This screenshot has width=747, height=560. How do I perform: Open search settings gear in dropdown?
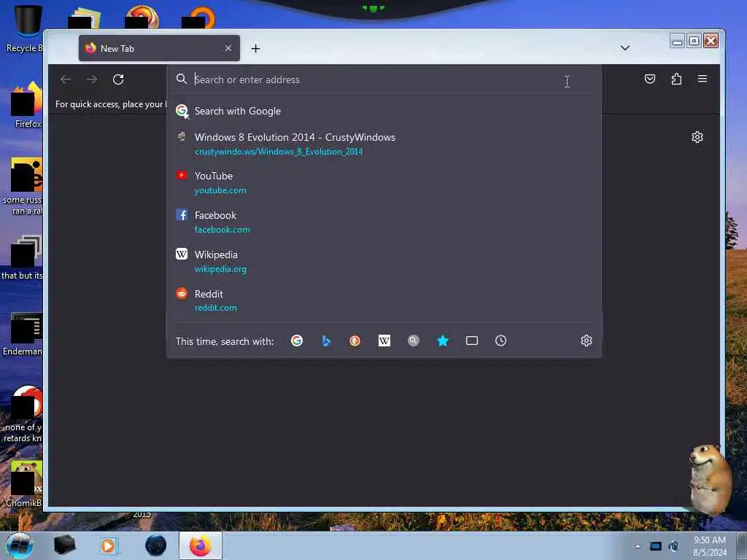(587, 341)
